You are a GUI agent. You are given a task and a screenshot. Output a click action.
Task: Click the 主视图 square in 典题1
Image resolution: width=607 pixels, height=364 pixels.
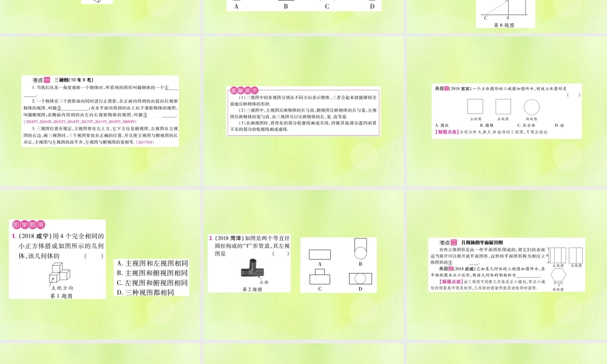[475, 106]
